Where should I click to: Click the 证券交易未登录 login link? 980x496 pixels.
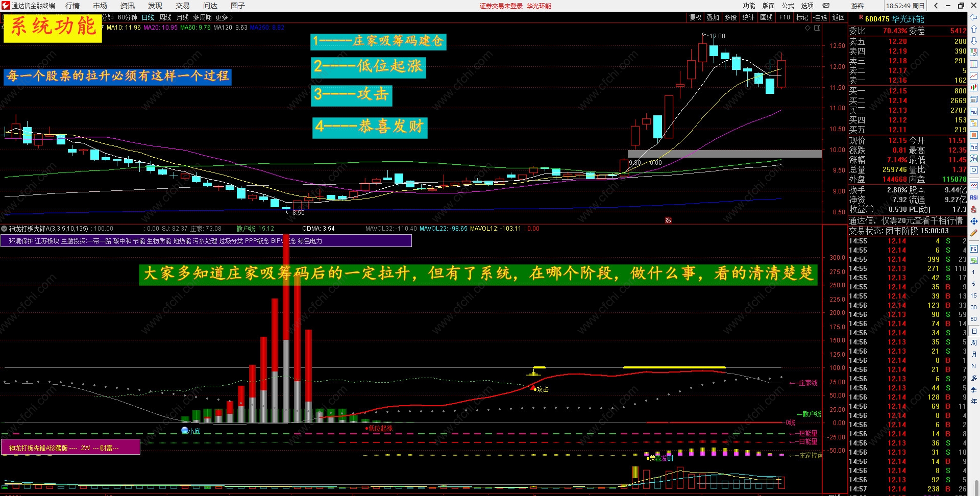501,6
